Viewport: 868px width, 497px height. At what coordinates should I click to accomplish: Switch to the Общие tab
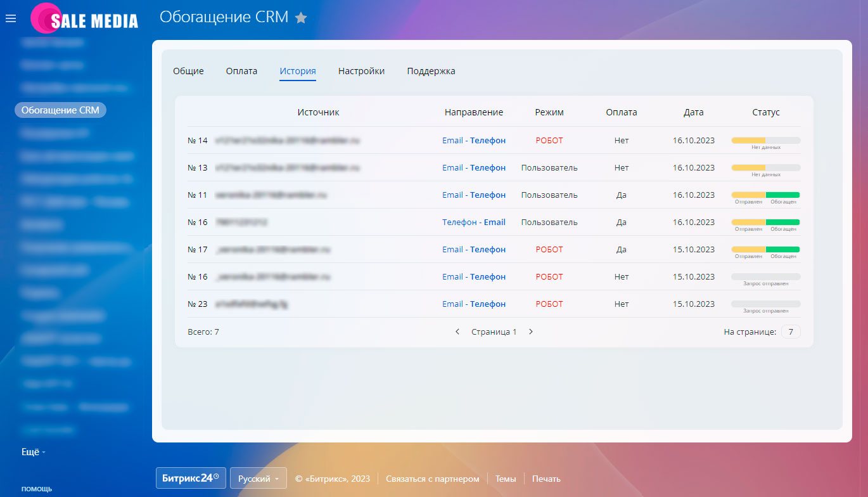tap(188, 71)
